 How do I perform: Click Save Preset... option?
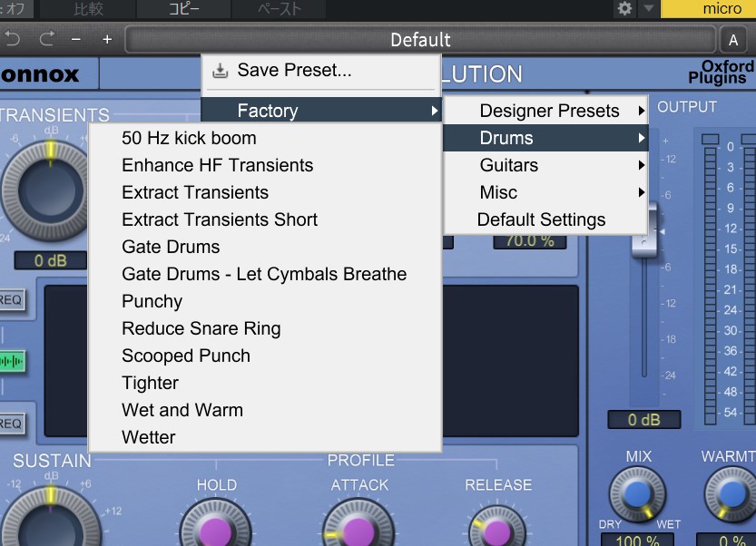[294, 70]
